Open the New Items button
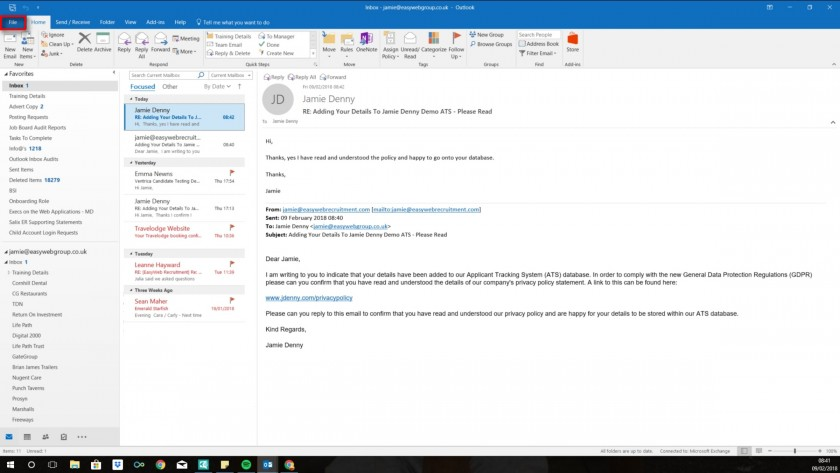 click(x=27, y=45)
